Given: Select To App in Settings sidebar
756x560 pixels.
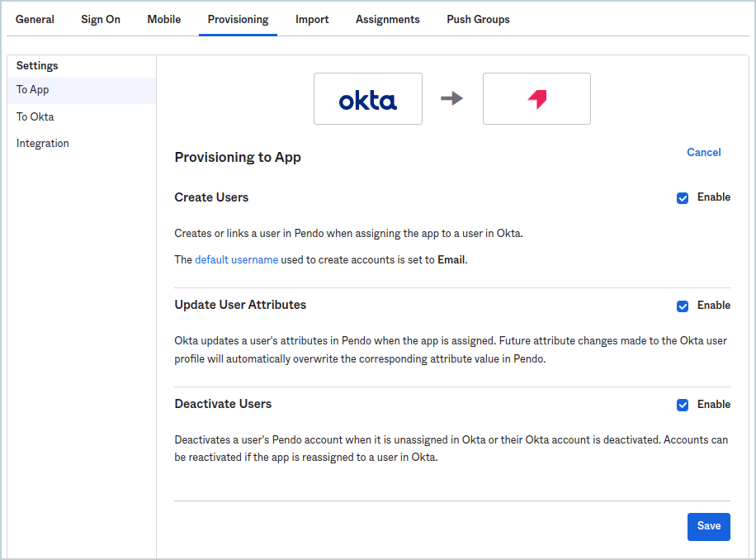Looking at the screenshot, I should coord(82,90).
